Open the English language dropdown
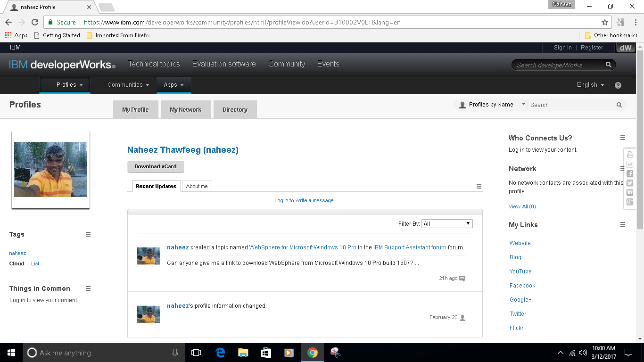The width and height of the screenshot is (644, 362). click(591, 85)
